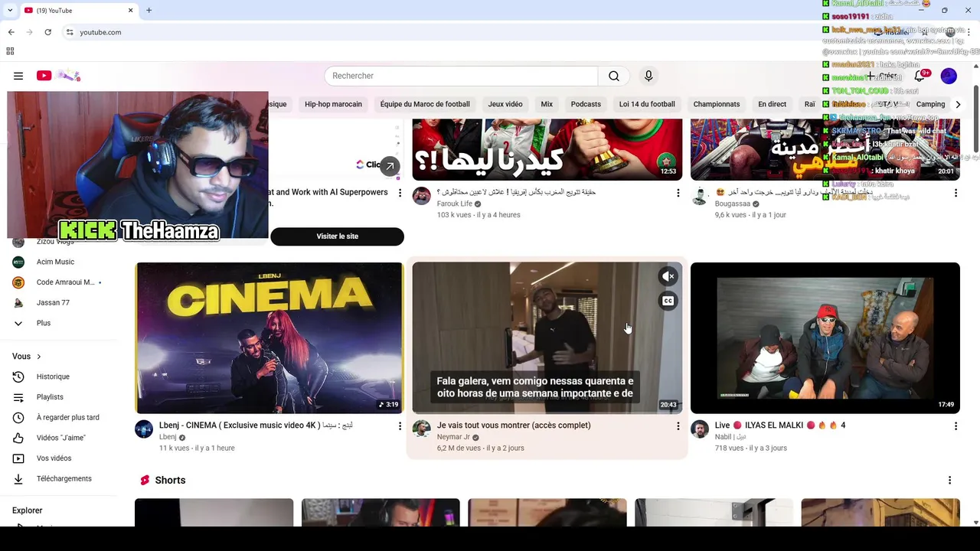
Task: Open Neymar Jr channel name link
Action: tap(453, 437)
